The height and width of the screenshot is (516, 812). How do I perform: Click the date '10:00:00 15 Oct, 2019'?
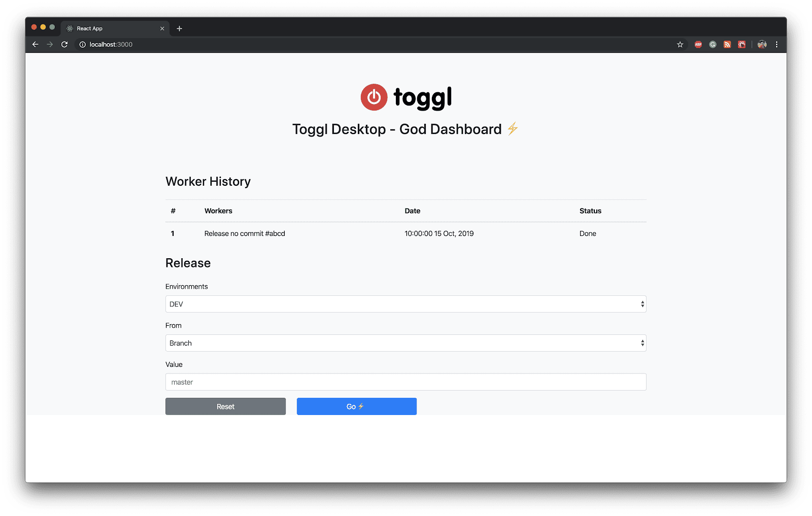(x=439, y=234)
